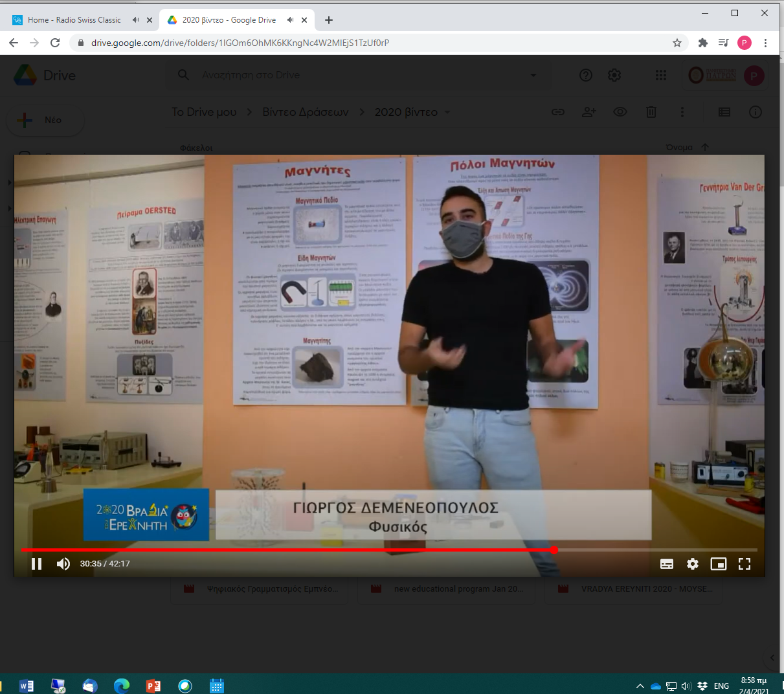784x694 pixels.
Task: Click the Νέο new file button
Action: tap(45, 120)
